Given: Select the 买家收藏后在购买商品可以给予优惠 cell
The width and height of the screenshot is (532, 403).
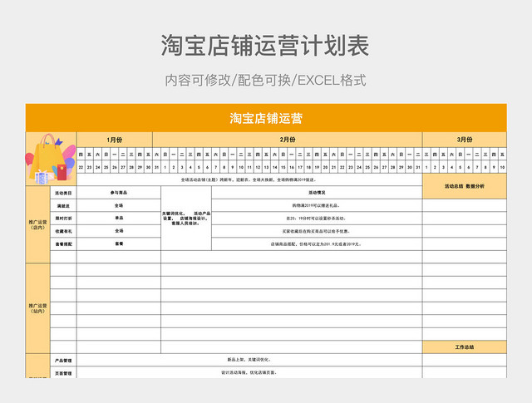Looking at the screenshot, I should pyautogui.click(x=317, y=231).
